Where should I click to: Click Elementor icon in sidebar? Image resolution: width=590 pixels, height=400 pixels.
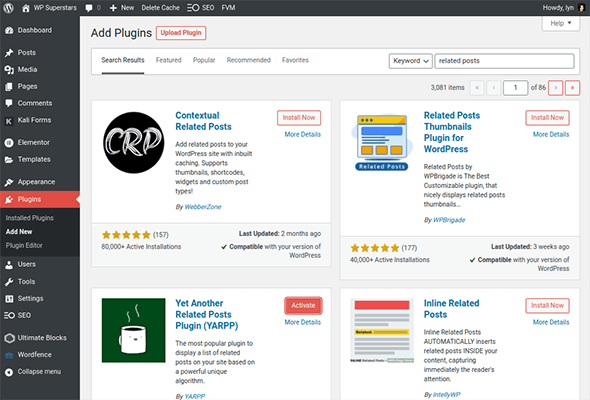pos(9,143)
